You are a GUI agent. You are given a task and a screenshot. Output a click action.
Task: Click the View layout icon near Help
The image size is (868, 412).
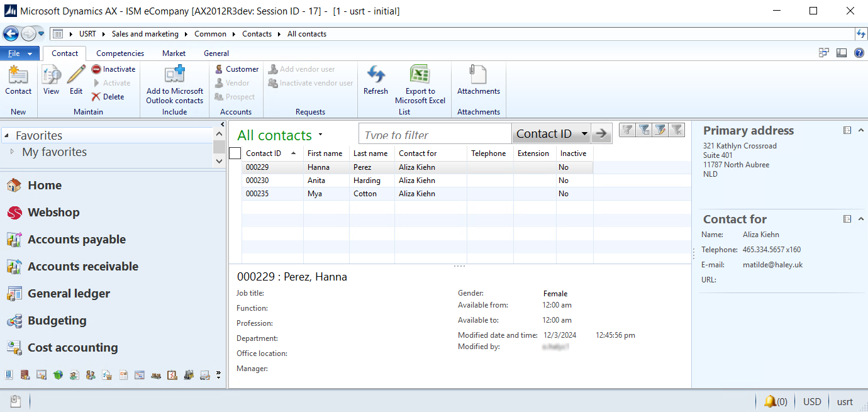click(842, 53)
